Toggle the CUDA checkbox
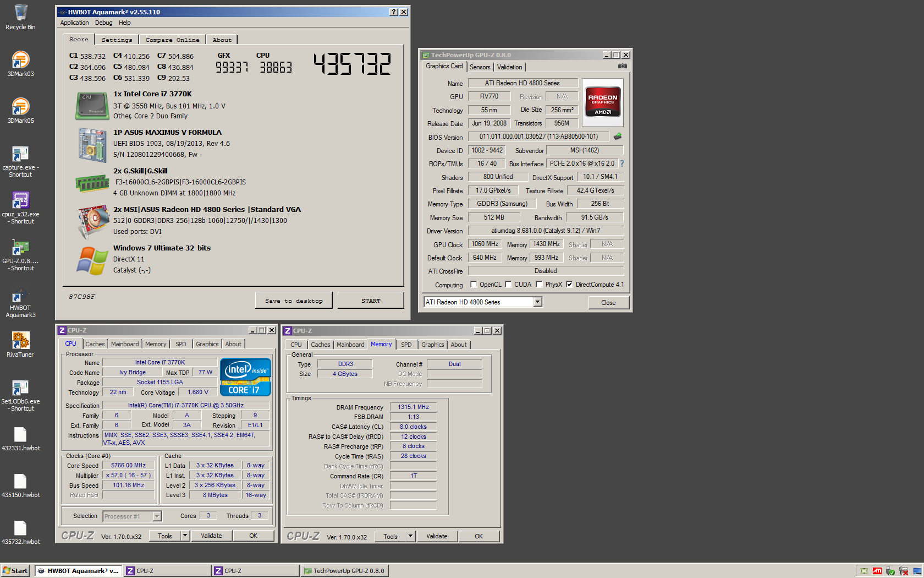The image size is (924, 578). click(508, 285)
